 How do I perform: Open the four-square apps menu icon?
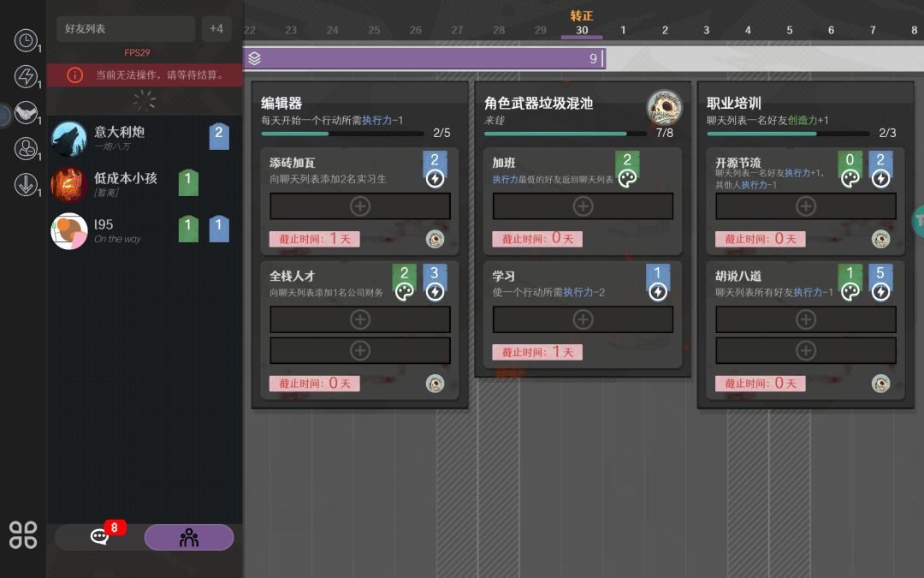tap(23, 535)
